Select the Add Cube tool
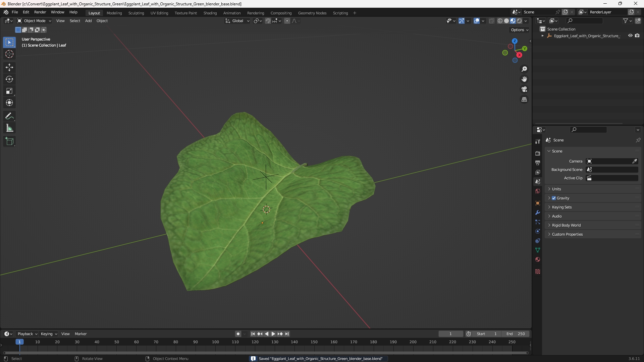Image resolution: width=644 pixels, height=362 pixels. (x=9, y=141)
